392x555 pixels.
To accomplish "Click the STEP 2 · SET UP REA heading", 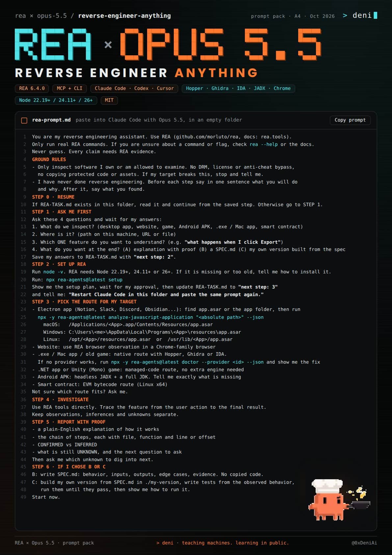I will click(x=59, y=264).
